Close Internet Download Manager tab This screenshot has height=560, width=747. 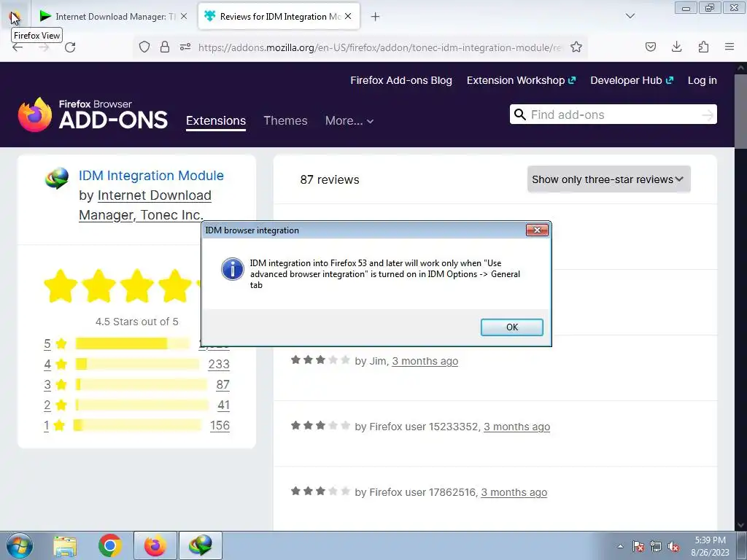[184, 16]
